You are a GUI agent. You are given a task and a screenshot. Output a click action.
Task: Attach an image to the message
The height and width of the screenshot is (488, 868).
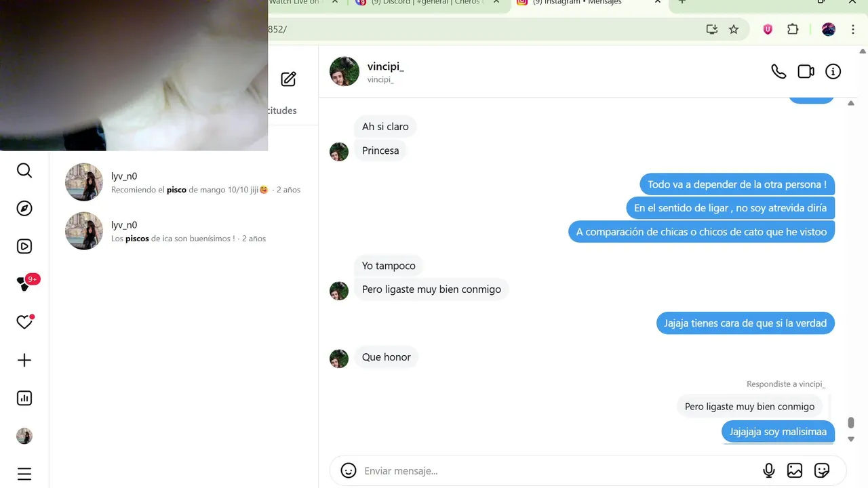[x=795, y=470]
